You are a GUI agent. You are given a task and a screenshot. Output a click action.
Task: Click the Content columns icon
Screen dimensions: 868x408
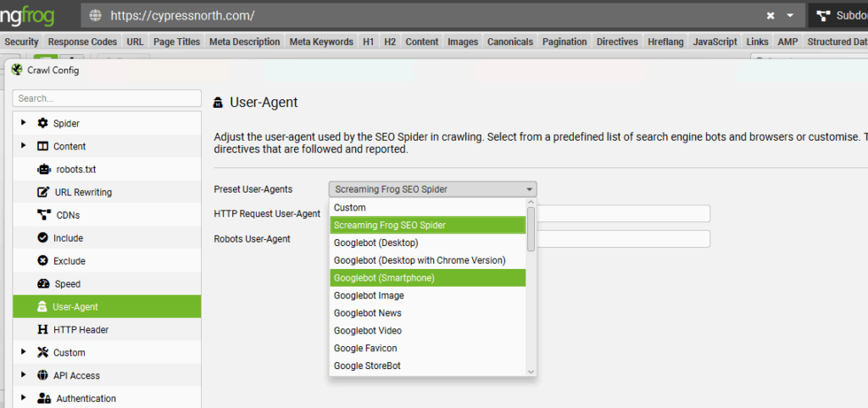(42, 146)
